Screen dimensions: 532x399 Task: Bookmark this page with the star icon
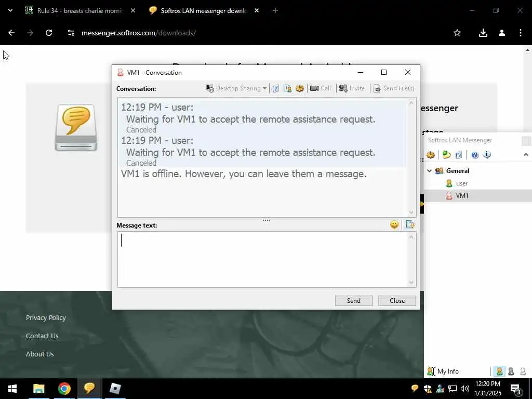pyautogui.click(x=457, y=33)
